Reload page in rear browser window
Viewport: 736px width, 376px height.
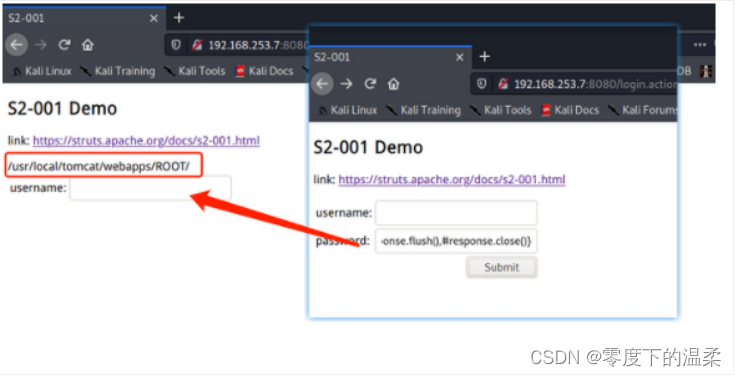pyautogui.click(x=64, y=45)
